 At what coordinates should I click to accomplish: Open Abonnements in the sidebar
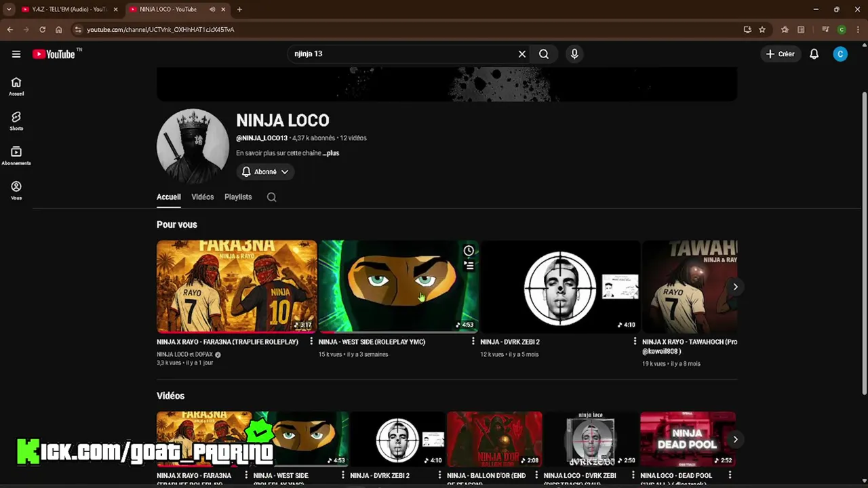click(x=16, y=156)
